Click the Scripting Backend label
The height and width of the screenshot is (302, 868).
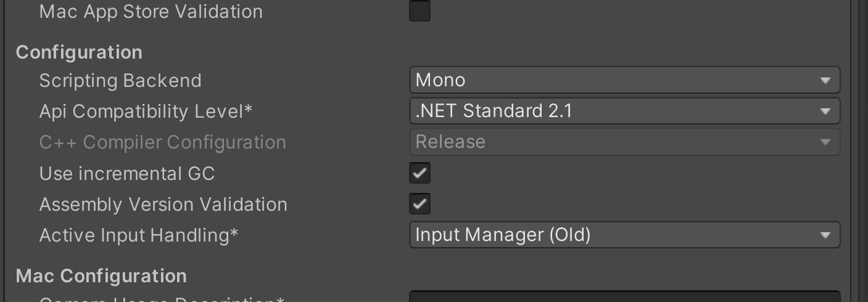pos(120,81)
